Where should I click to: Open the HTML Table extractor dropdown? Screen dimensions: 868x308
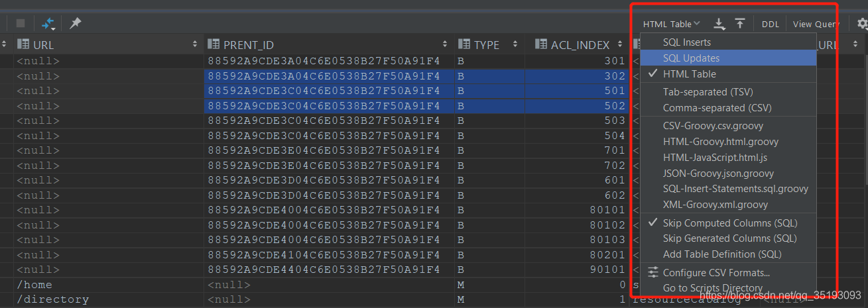[671, 24]
